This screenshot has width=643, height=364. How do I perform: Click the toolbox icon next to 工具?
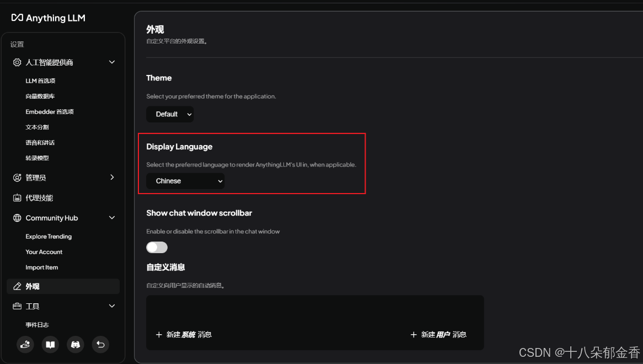(x=16, y=306)
